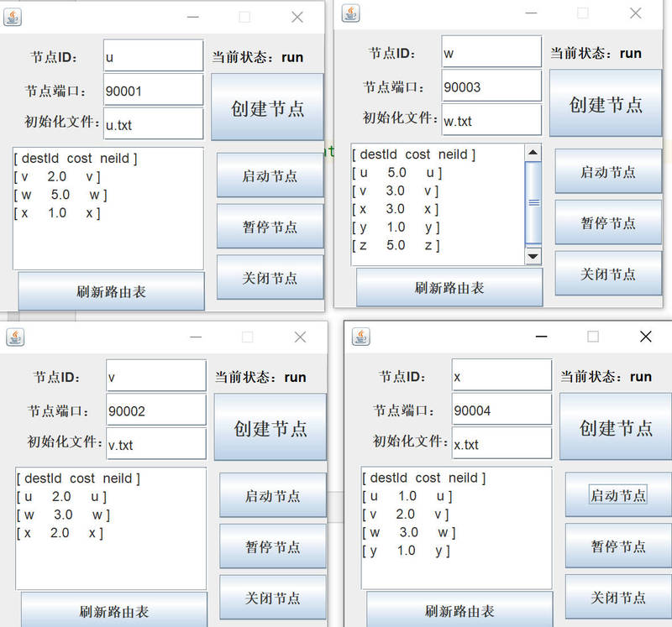Close the node v window
This screenshot has width=672, height=627.
tap(300, 337)
